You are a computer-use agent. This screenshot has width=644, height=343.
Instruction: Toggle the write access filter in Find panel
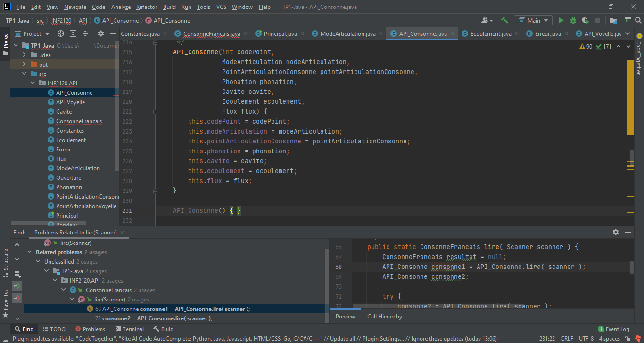click(17, 298)
